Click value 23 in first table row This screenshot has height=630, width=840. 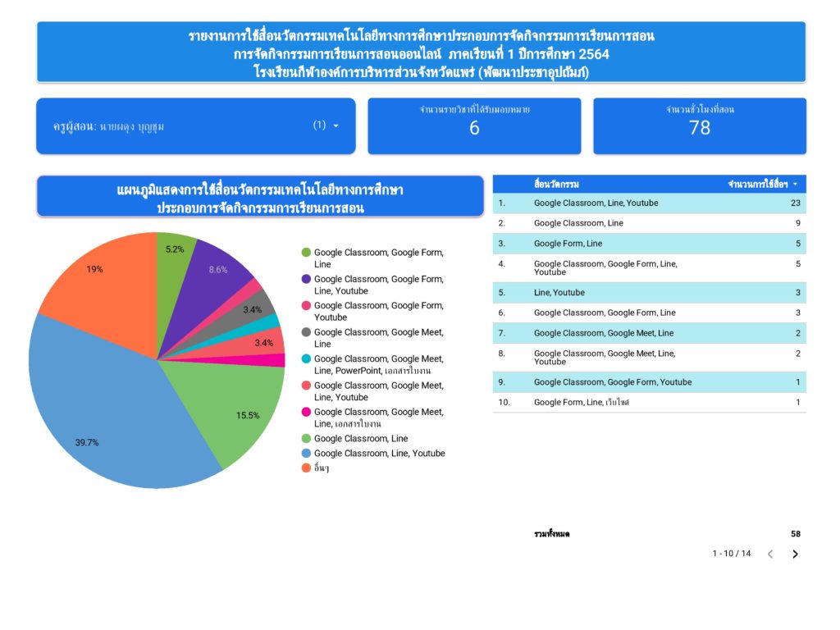pos(795,203)
